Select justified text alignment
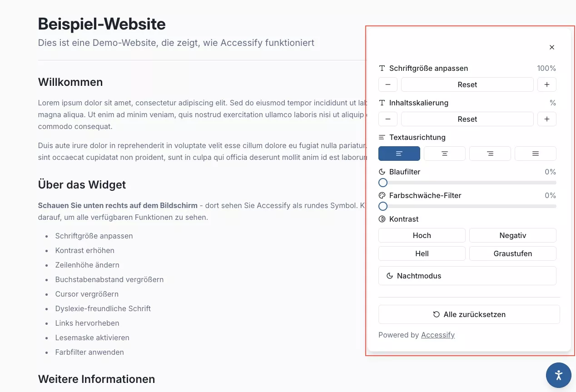Viewport: 576px width, 392px height. (536, 154)
